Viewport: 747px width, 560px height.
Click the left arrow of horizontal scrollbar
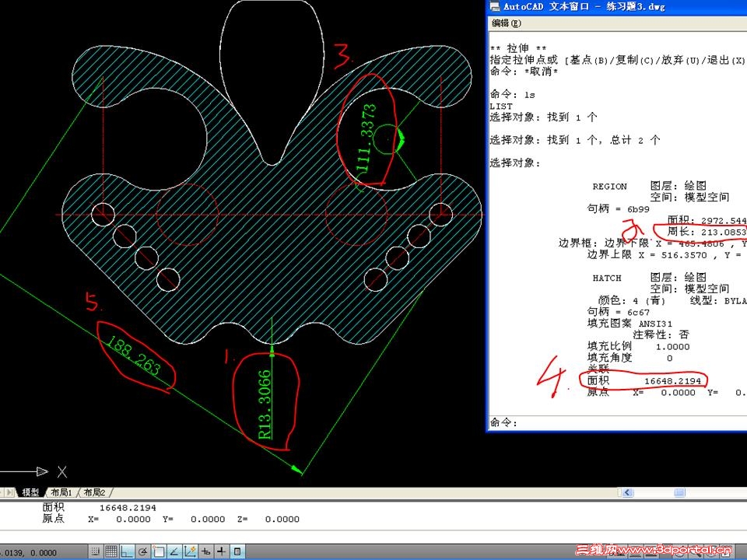click(x=627, y=492)
